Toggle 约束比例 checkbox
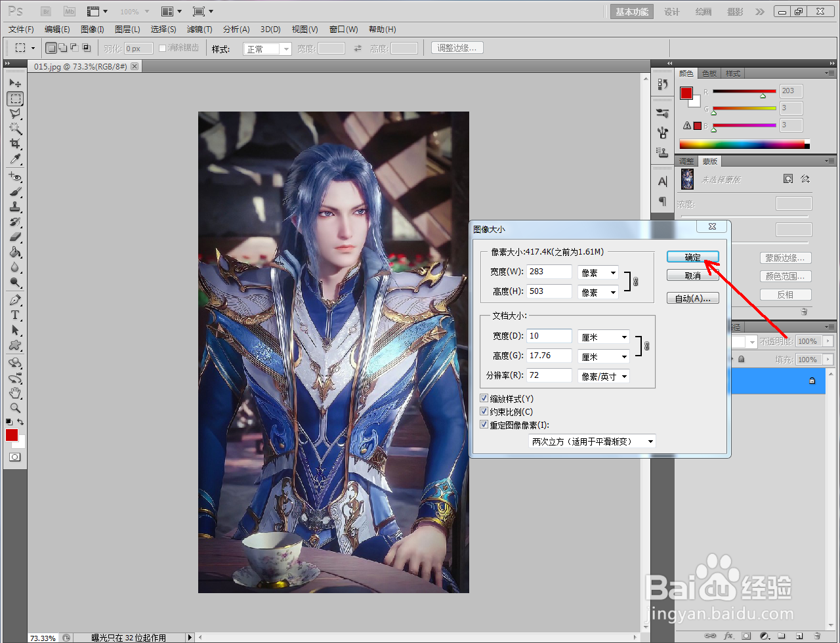The height and width of the screenshot is (643, 840). click(x=484, y=412)
